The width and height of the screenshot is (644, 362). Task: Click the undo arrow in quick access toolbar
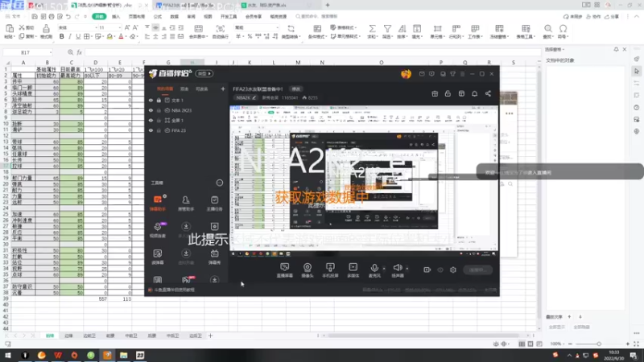point(68,16)
